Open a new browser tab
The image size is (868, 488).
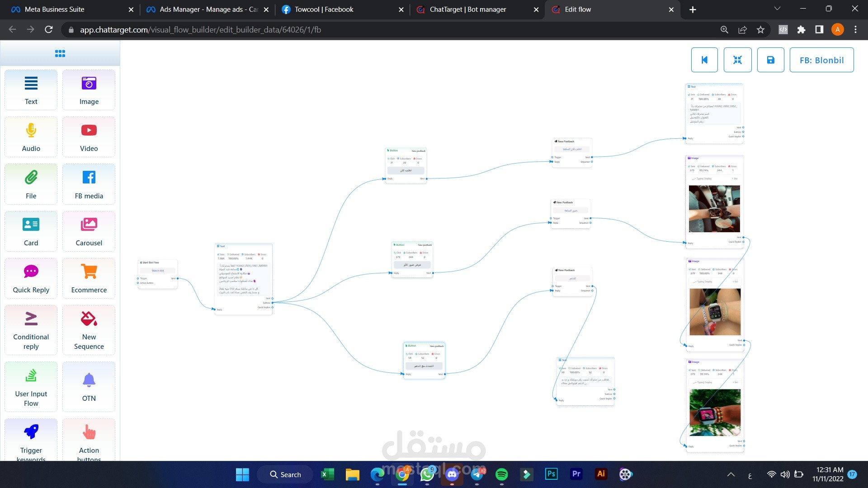[x=693, y=9]
